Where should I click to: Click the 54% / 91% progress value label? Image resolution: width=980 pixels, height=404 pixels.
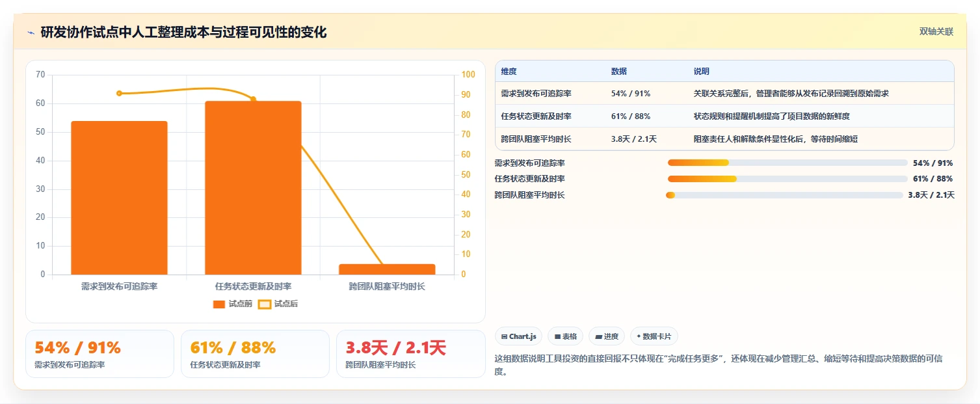click(933, 163)
